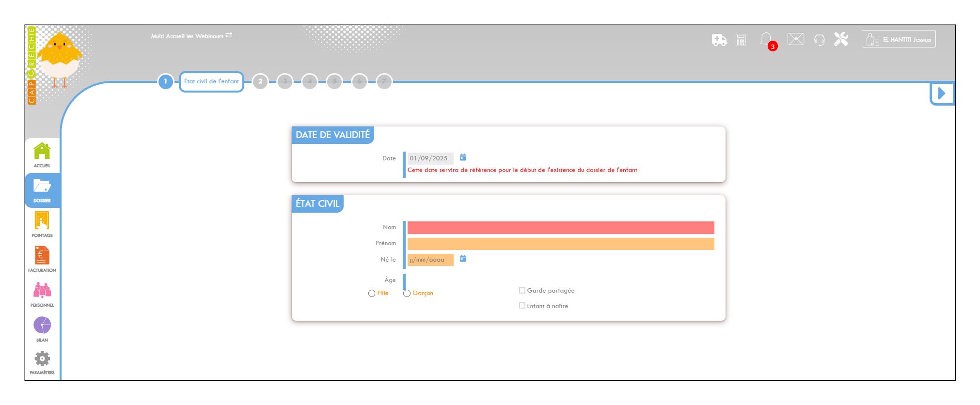Open the wrench and screwdriver tools icon

point(841,39)
